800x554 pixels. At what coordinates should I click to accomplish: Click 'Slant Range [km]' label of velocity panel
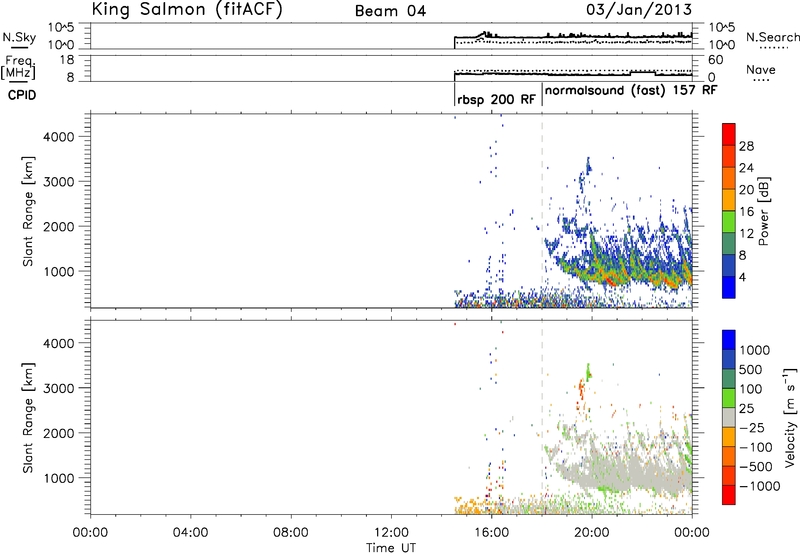[28, 417]
